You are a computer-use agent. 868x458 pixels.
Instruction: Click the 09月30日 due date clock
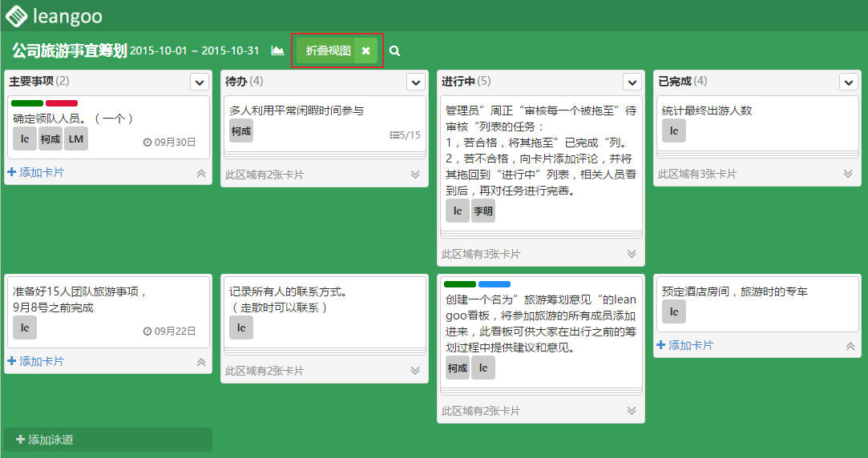(x=147, y=142)
